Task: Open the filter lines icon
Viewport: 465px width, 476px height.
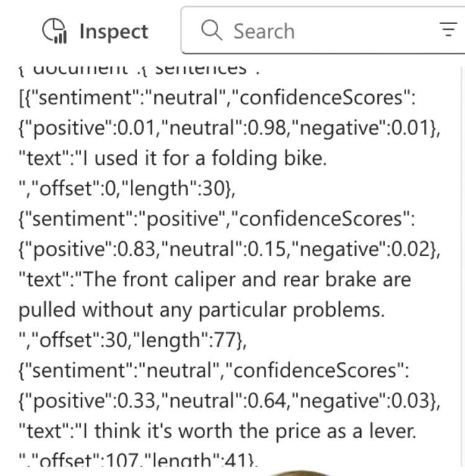Action: click(448, 30)
